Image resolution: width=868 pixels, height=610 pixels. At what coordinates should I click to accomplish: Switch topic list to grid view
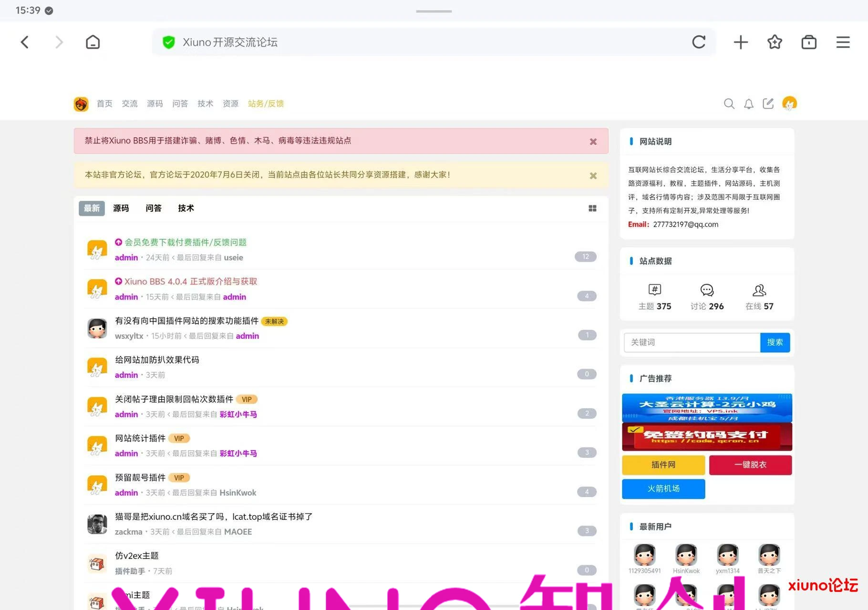(x=592, y=208)
